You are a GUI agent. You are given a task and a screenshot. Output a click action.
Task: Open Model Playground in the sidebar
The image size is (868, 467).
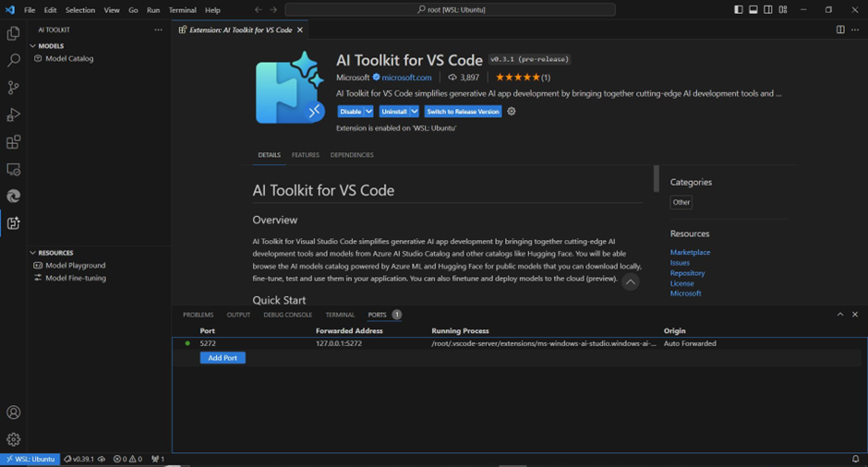76,266
